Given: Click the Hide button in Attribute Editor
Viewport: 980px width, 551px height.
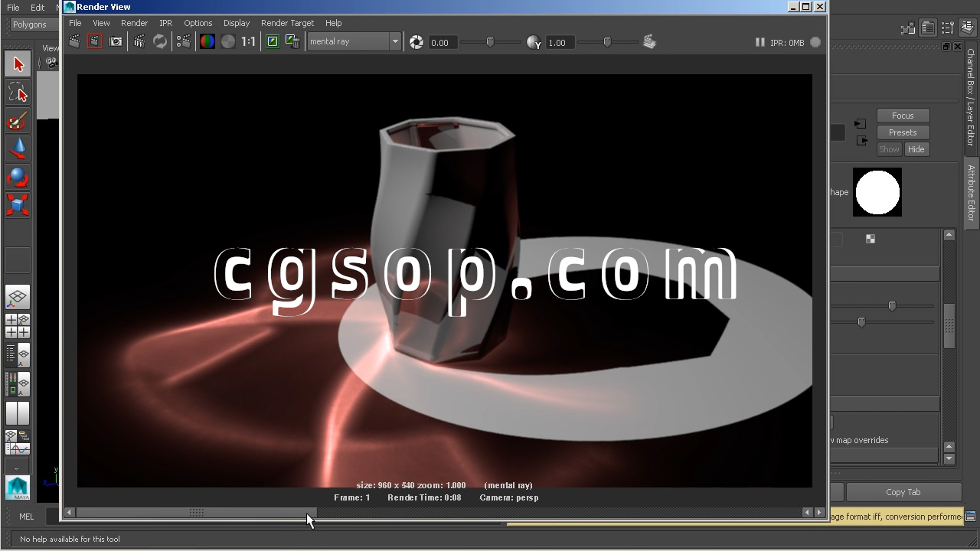Looking at the screenshot, I should click(x=916, y=149).
